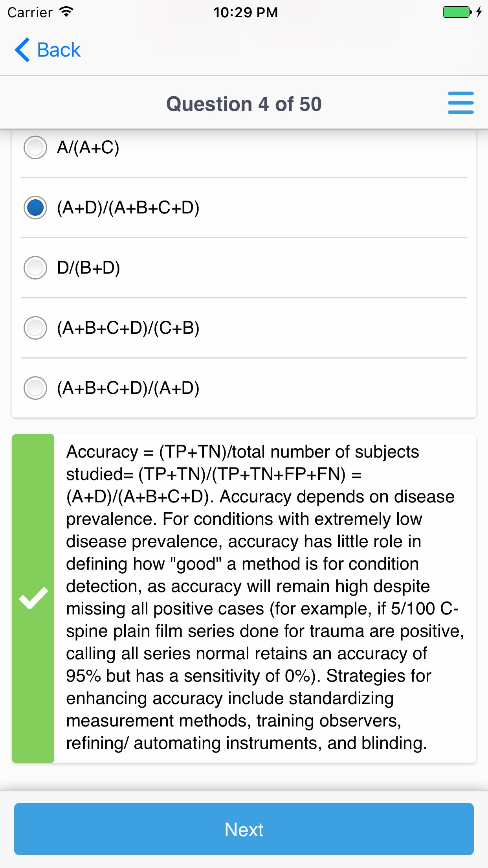
Task: Select the (A+B+C+D)/(A+D) radio option
Action: pos(35,388)
